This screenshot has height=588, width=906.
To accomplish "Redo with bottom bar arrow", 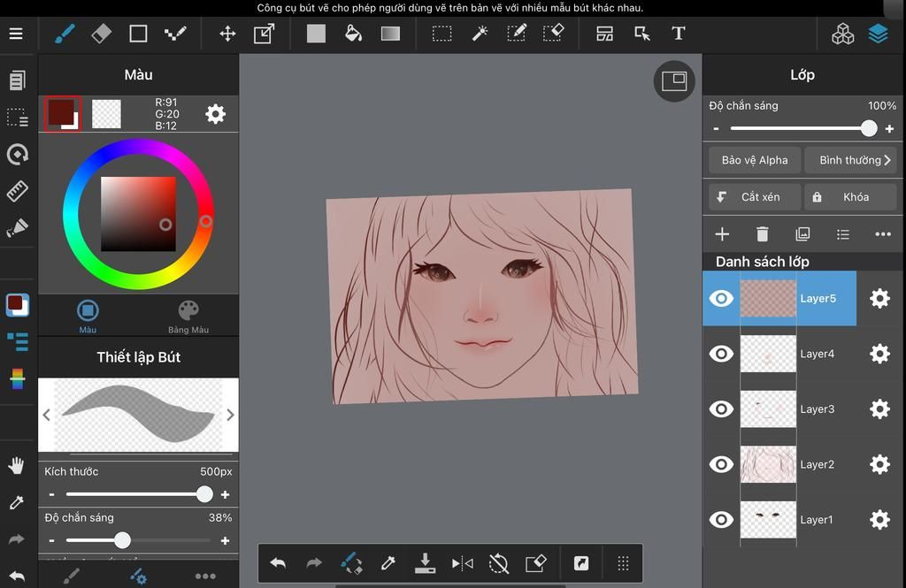I will [314, 563].
